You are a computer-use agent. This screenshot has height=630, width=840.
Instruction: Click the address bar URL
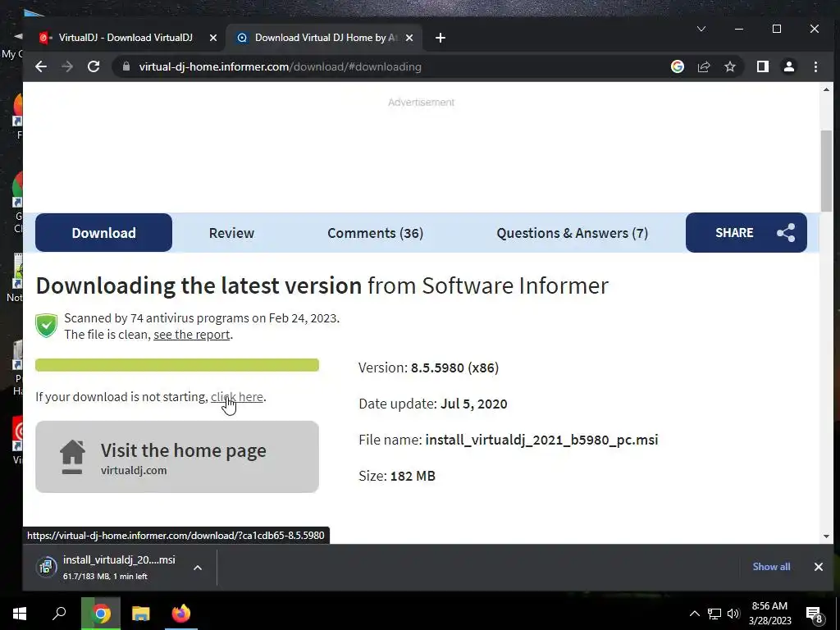coord(281,66)
